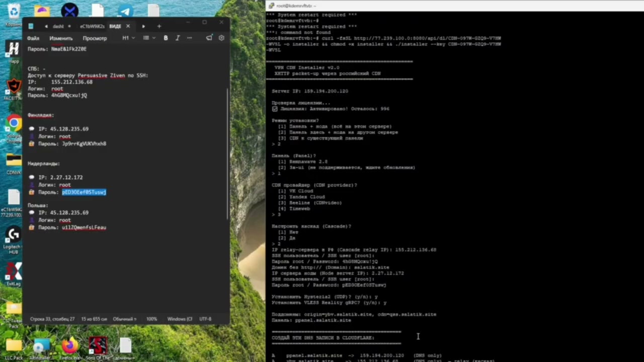Screen dimensions: 644x362
Task: Switch to the dasht tab
Action: click(58, 26)
